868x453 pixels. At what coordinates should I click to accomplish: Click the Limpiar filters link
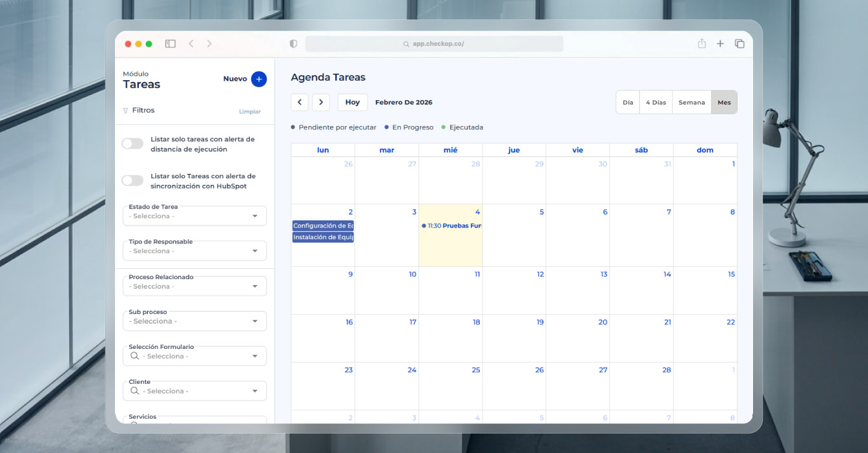(250, 112)
